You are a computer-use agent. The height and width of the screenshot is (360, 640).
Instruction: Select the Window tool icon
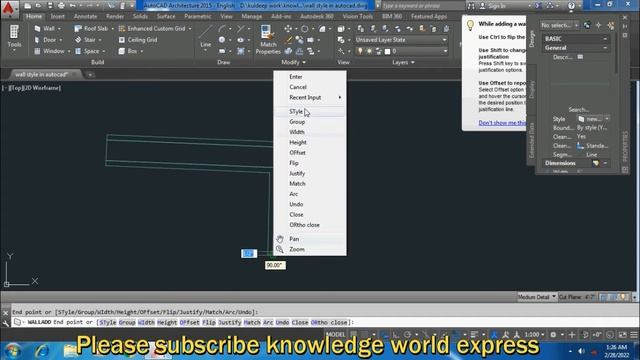pos(37,51)
